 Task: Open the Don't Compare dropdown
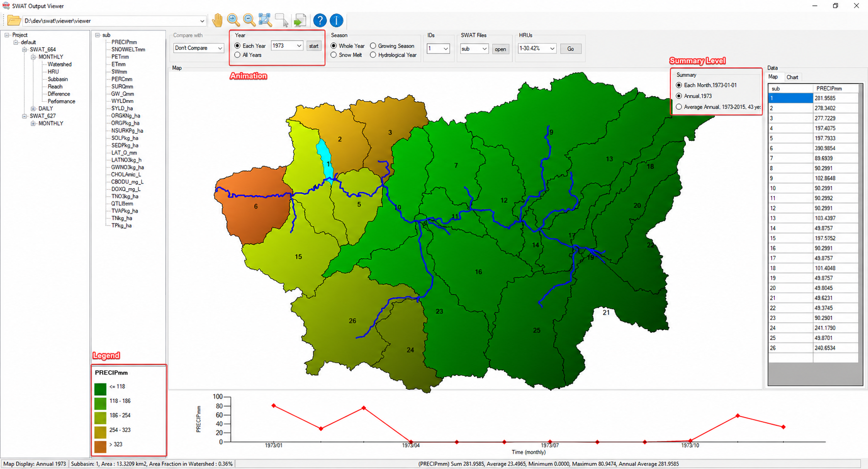pos(220,48)
